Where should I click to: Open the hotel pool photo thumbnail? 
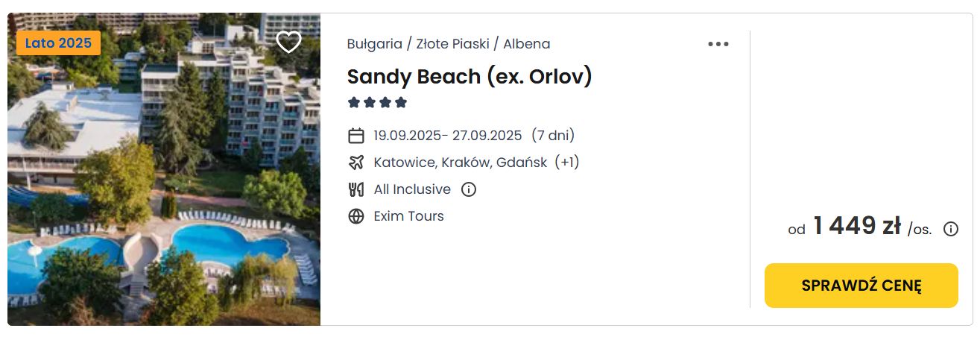pyautogui.click(x=164, y=169)
